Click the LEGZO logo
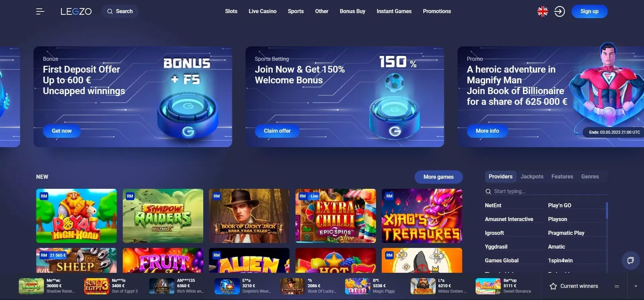The image size is (644, 300). click(x=76, y=11)
